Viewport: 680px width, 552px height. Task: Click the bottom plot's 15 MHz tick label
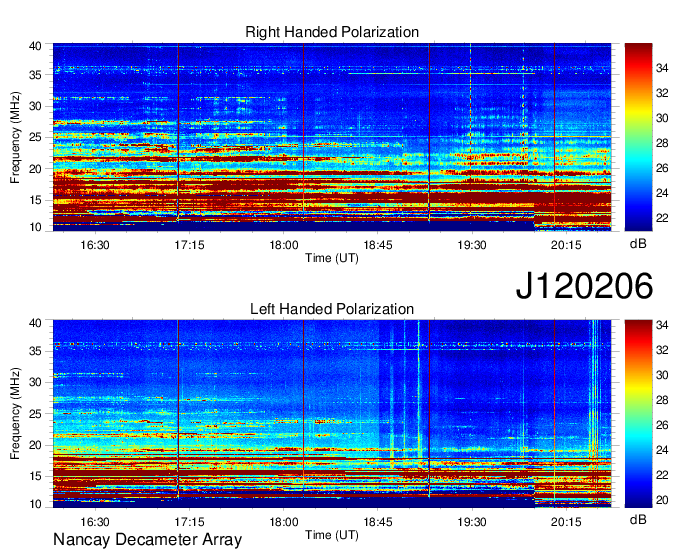(35, 477)
